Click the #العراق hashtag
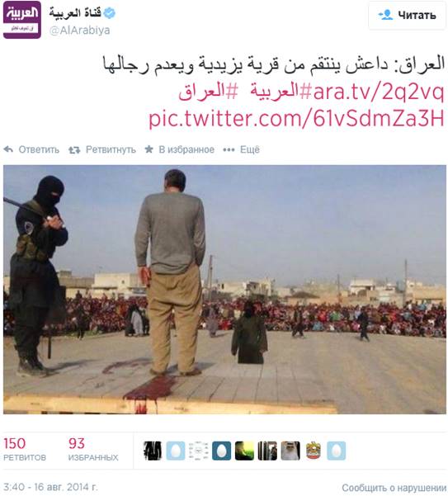448x496 pixels. (x=208, y=92)
